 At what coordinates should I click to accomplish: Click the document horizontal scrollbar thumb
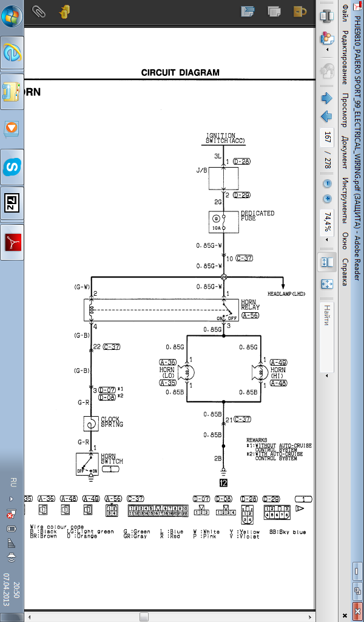pos(144,617)
